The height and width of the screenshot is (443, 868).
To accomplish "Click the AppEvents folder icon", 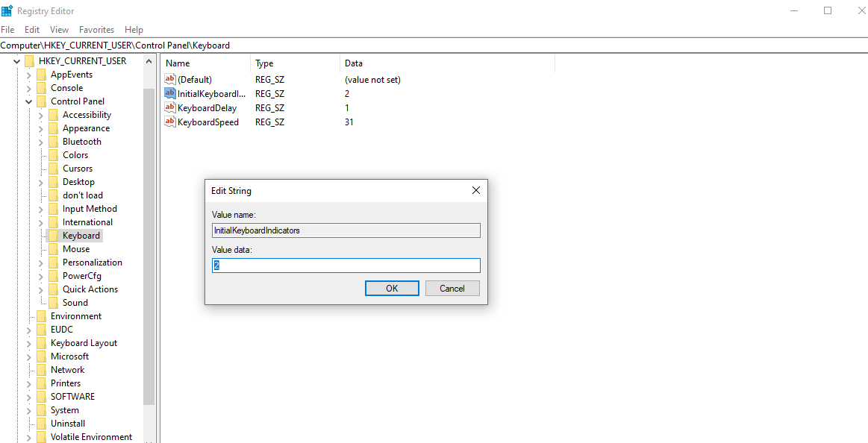I will [x=42, y=75].
